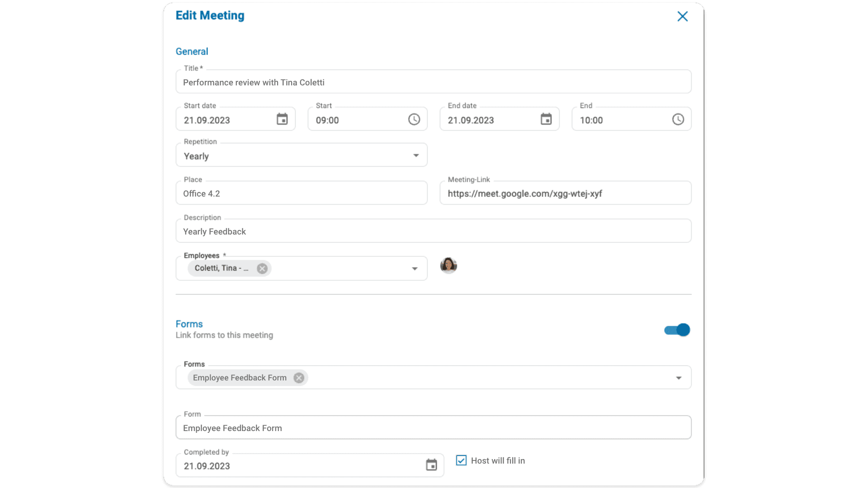Click the General section heading
This screenshot has width=868, height=488.
(x=192, y=52)
